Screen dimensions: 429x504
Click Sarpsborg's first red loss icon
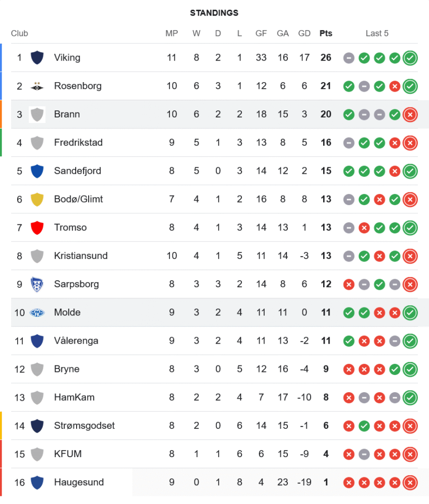point(349,284)
